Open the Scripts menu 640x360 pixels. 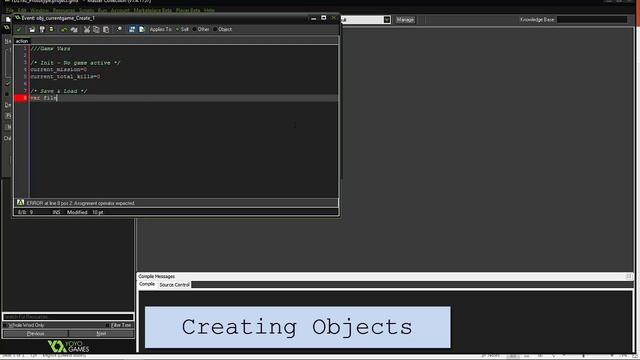[x=86, y=10]
